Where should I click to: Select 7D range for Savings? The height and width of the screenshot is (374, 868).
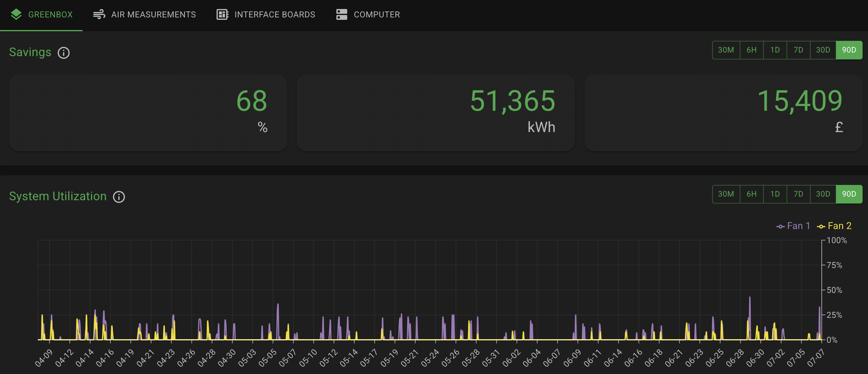[798, 50]
